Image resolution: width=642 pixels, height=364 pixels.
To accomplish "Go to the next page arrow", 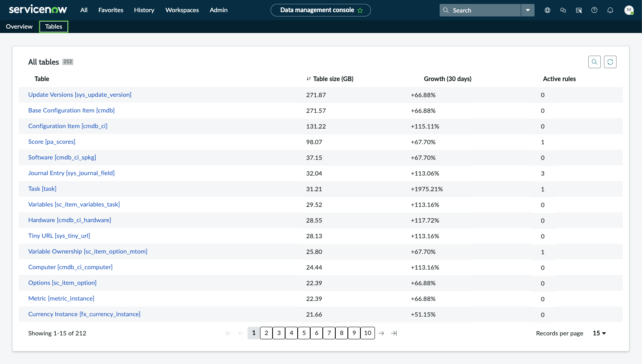I will click(x=381, y=333).
